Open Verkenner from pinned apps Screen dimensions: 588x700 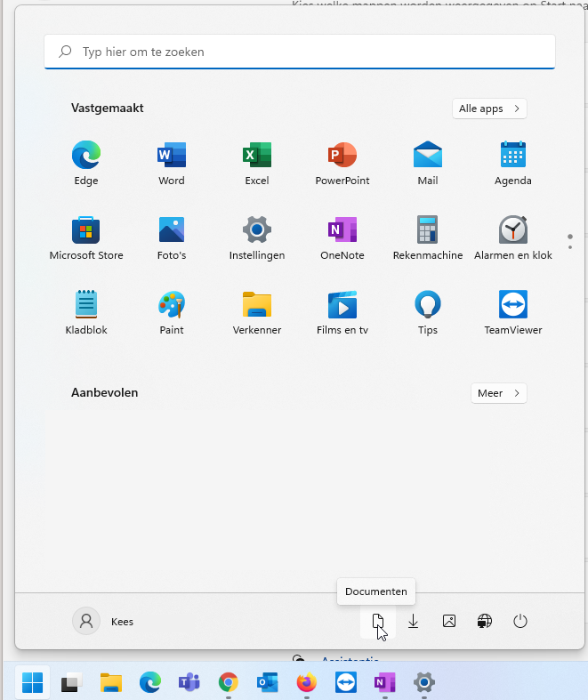257,312
